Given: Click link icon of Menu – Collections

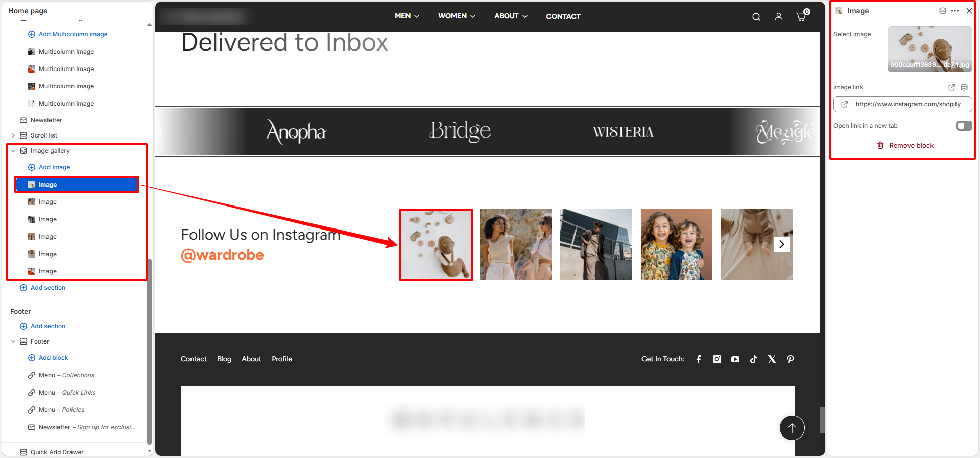Looking at the screenshot, I should click(x=32, y=375).
